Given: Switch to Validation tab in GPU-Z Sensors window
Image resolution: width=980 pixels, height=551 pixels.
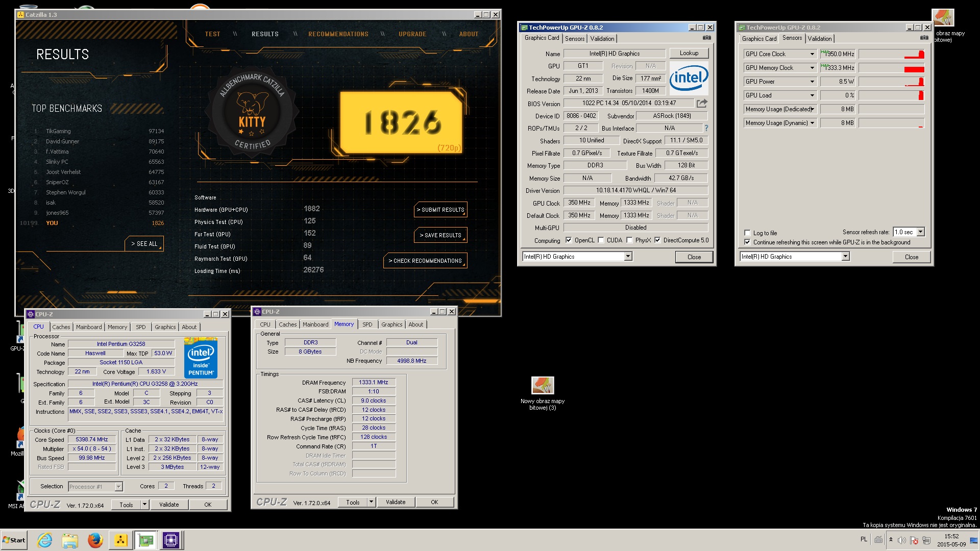Looking at the screenshot, I should coord(820,39).
